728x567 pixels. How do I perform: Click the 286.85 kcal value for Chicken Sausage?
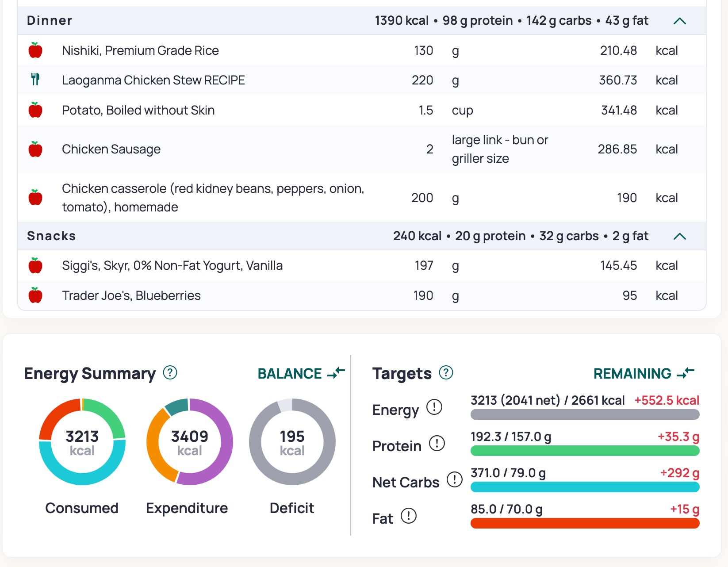(x=617, y=149)
